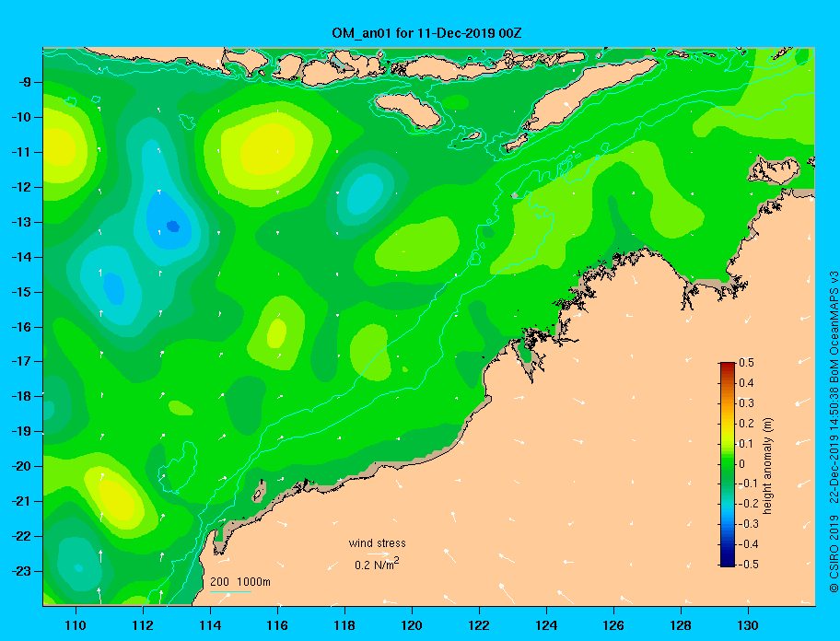Select the latitude label -18 on y-axis
This screenshot has height=641, width=840.
point(21,396)
